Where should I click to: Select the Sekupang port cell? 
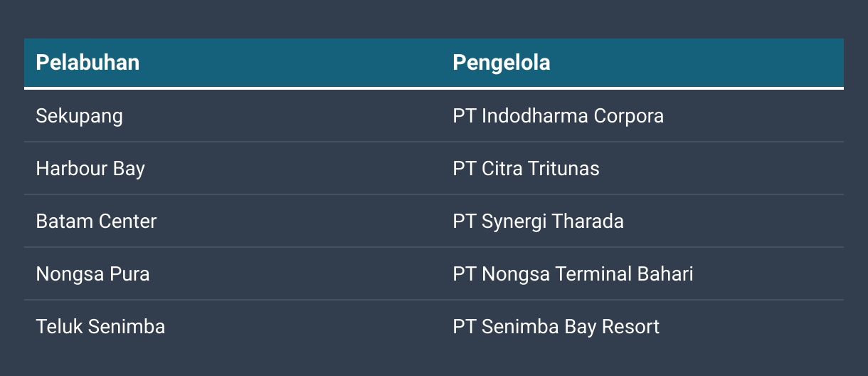point(80,115)
